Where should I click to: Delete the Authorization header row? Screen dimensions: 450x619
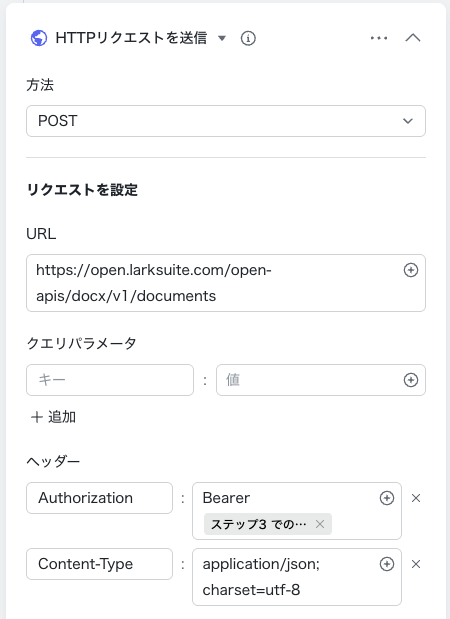[416, 498]
